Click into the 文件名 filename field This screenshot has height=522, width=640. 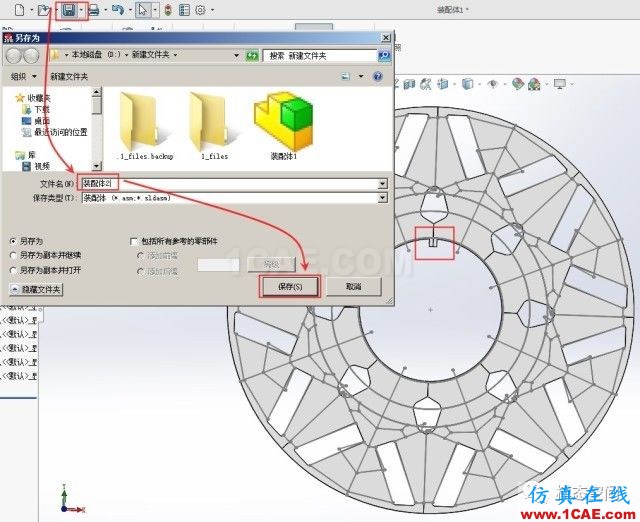(230, 184)
